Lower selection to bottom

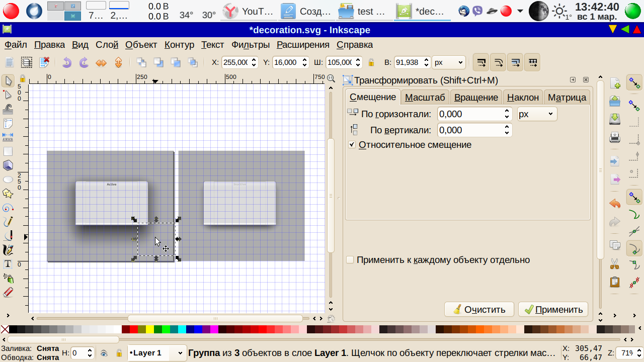point(141,62)
